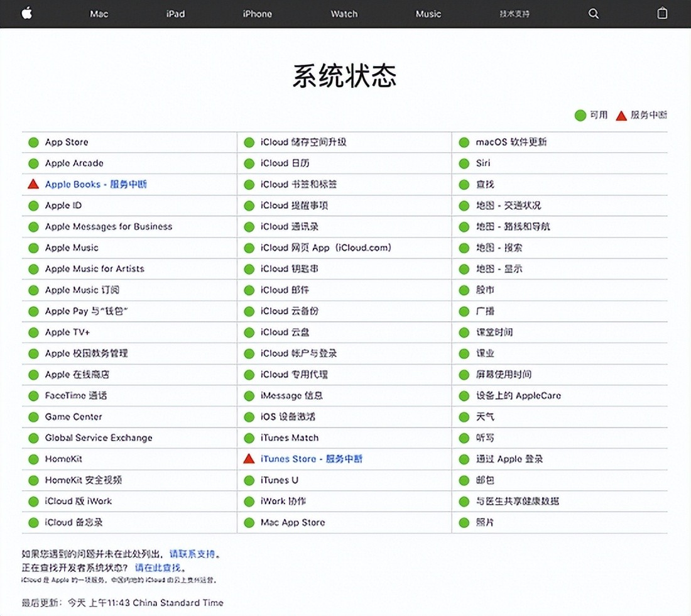Click red triangle beside iTunes Store
The image size is (691, 616).
(249, 459)
